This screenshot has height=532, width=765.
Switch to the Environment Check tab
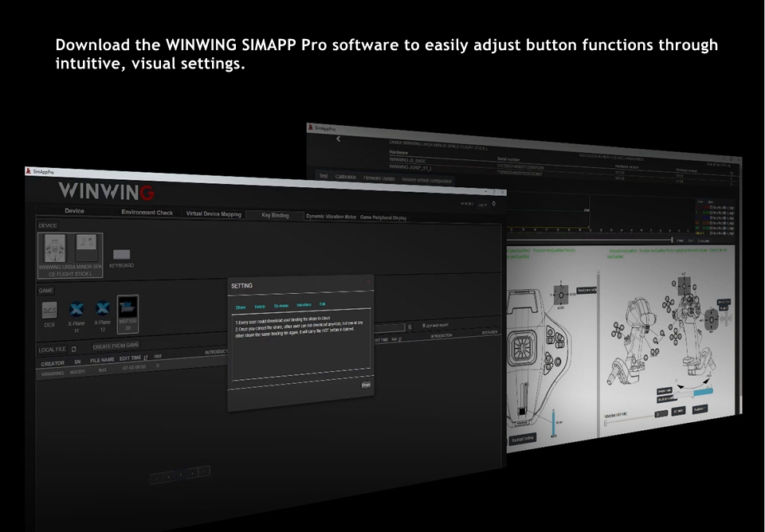[147, 213]
